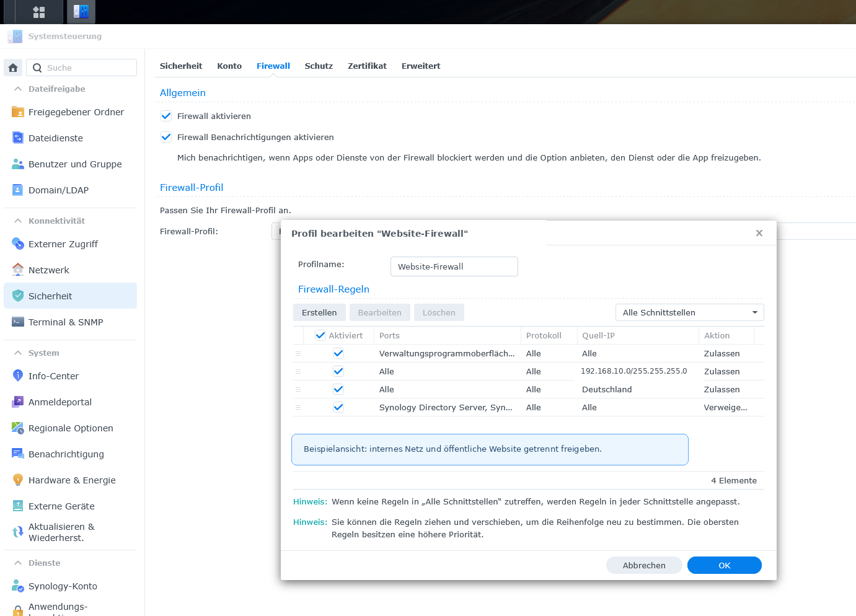This screenshot has width=856, height=616.
Task: Collapse the Dateifreigabe section
Action: point(18,89)
